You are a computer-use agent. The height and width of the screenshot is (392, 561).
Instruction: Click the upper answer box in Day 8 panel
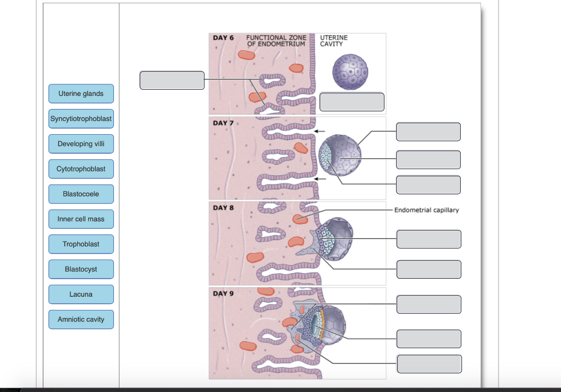[x=428, y=239]
